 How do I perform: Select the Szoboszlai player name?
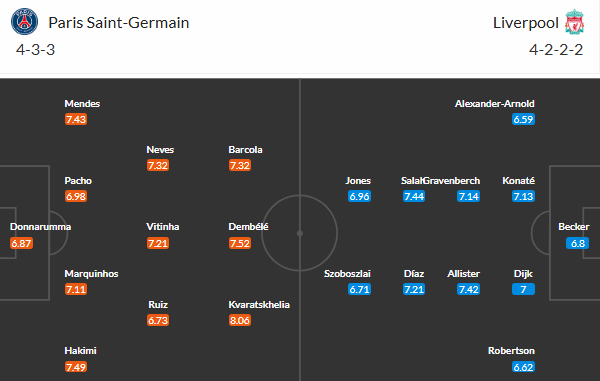[x=347, y=274]
